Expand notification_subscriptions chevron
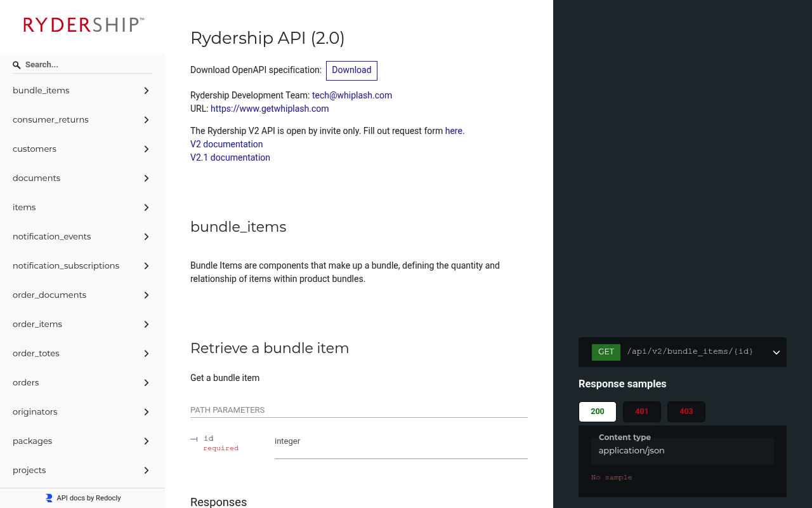This screenshot has width=812, height=508. [x=147, y=266]
